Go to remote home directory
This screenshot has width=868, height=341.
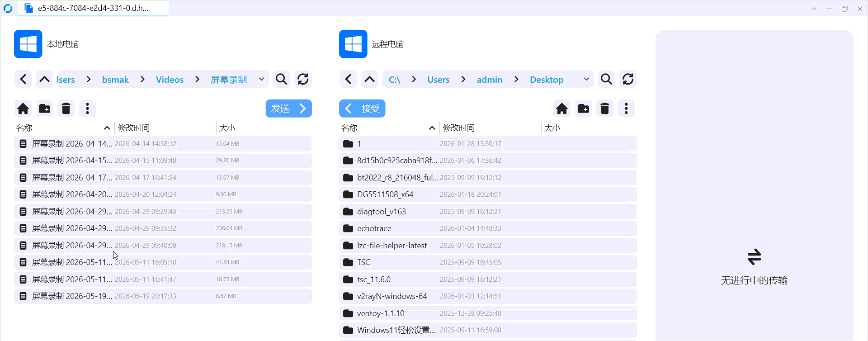562,109
